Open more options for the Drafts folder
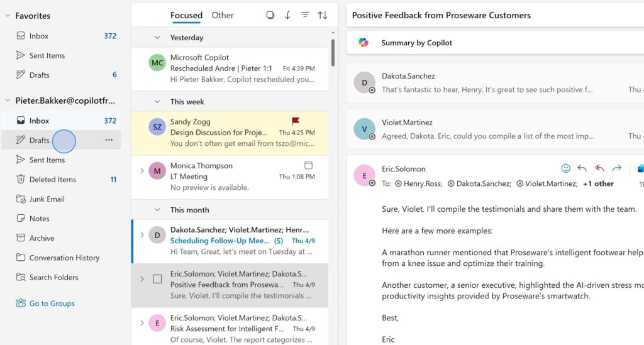644x345 pixels. click(x=109, y=140)
